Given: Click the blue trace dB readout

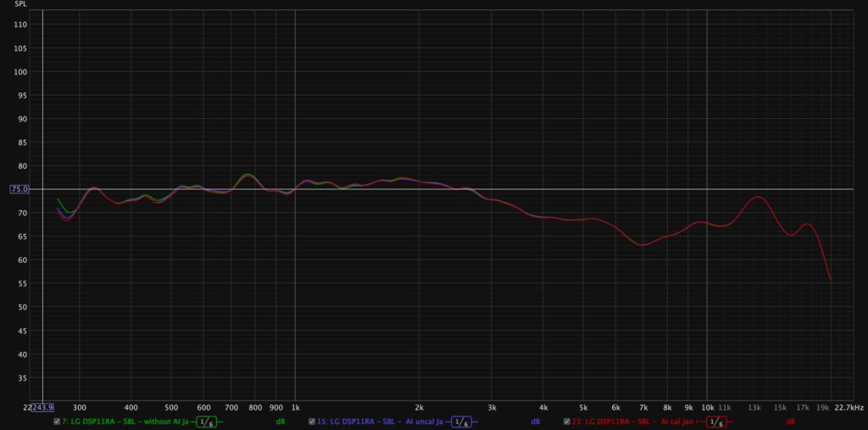Looking at the screenshot, I should click(x=535, y=422).
